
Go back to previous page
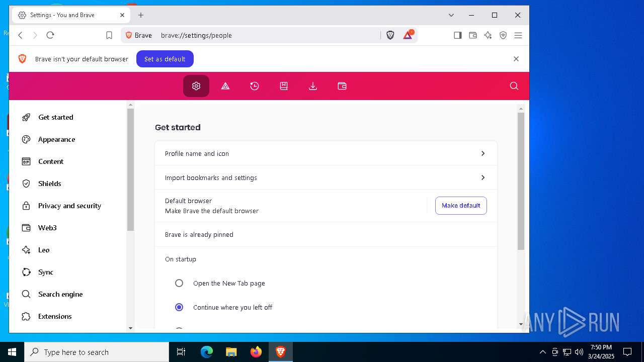click(21, 35)
